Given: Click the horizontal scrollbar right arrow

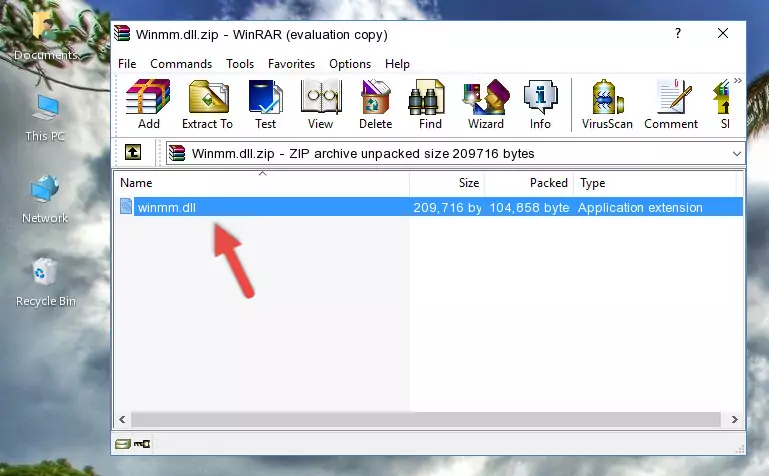Looking at the screenshot, I should pos(735,420).
